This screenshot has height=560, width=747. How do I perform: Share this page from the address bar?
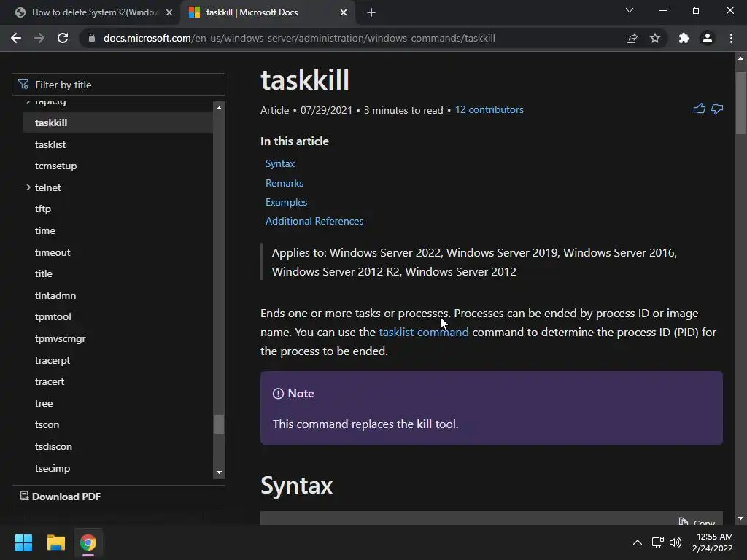(x=632, y=38)
